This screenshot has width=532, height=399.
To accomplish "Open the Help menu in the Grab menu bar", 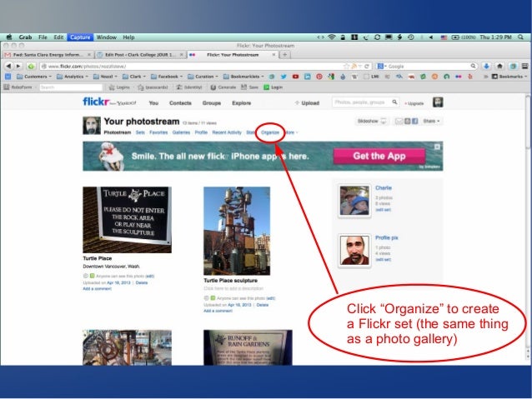I will click(128, 37).
